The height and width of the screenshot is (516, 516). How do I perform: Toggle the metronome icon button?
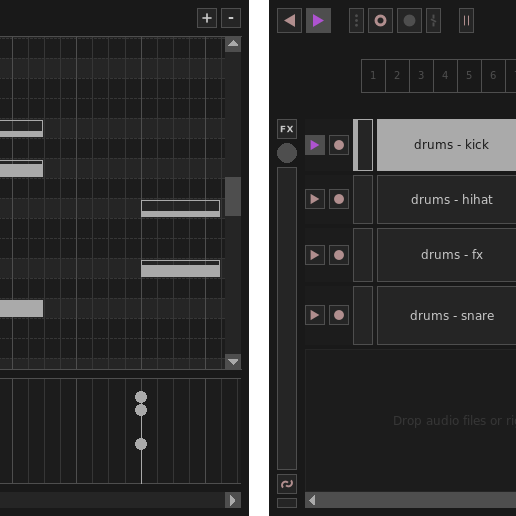pos(433,21)
